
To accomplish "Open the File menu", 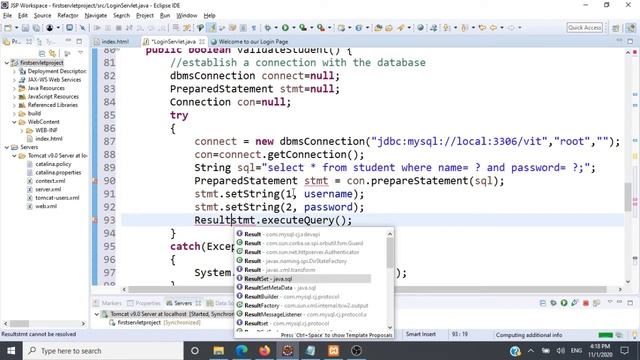I will (x=7, y=16).
